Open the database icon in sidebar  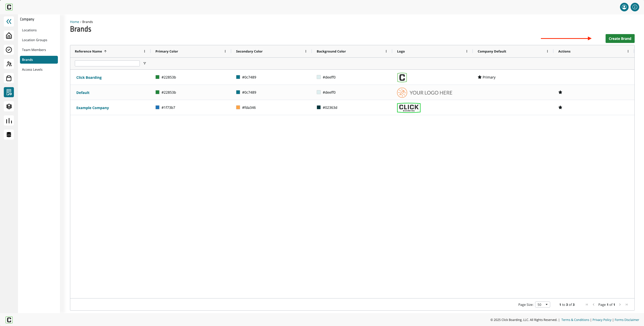click(9, 135)
